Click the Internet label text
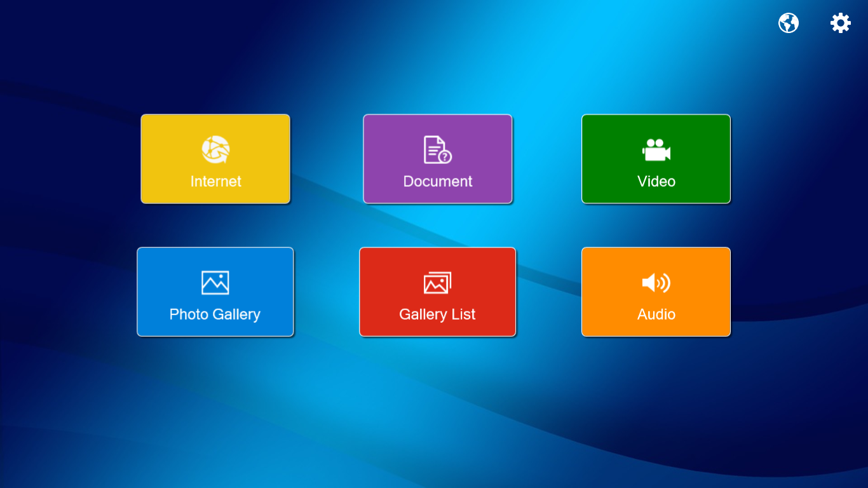Screen dimensions: 868x488 pos(215,181)
